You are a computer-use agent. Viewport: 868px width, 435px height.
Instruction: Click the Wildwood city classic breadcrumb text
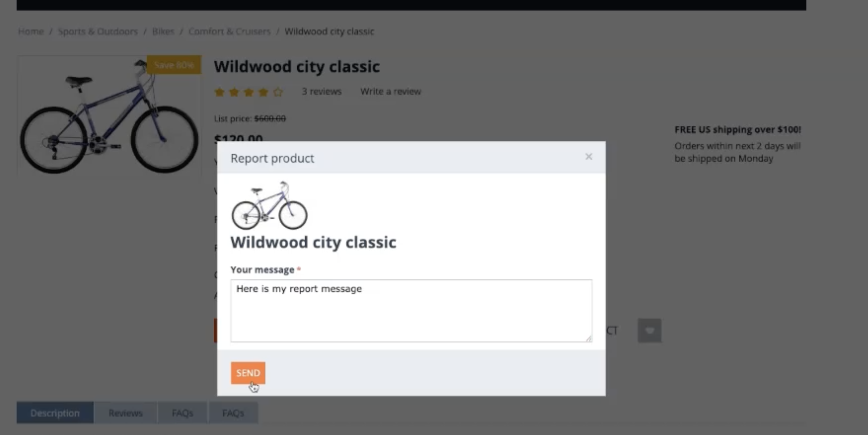click(x=329, y=31)
